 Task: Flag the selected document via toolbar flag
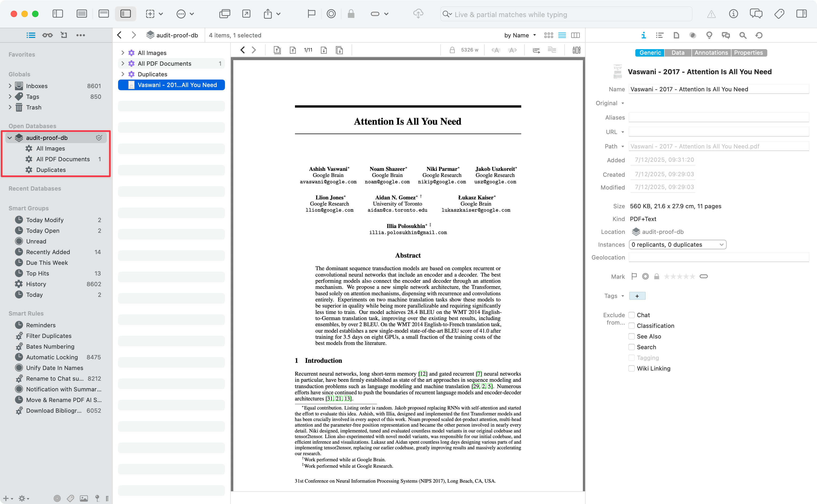click(x=311, y=14)
